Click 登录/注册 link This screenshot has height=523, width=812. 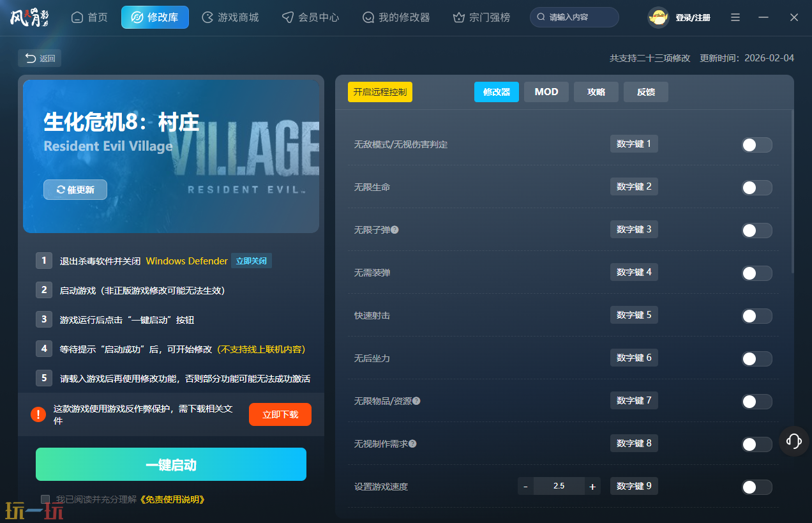click(x=693, y=18)
